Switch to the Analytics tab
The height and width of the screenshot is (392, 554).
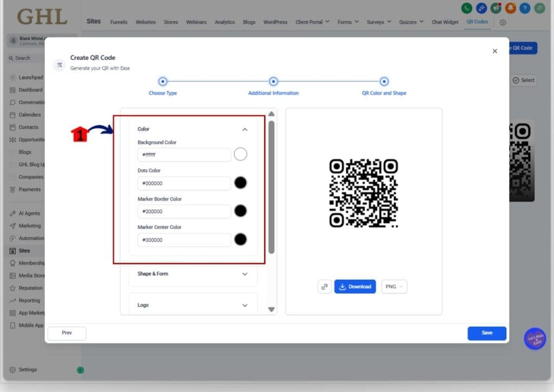click(x=225, y=22)
